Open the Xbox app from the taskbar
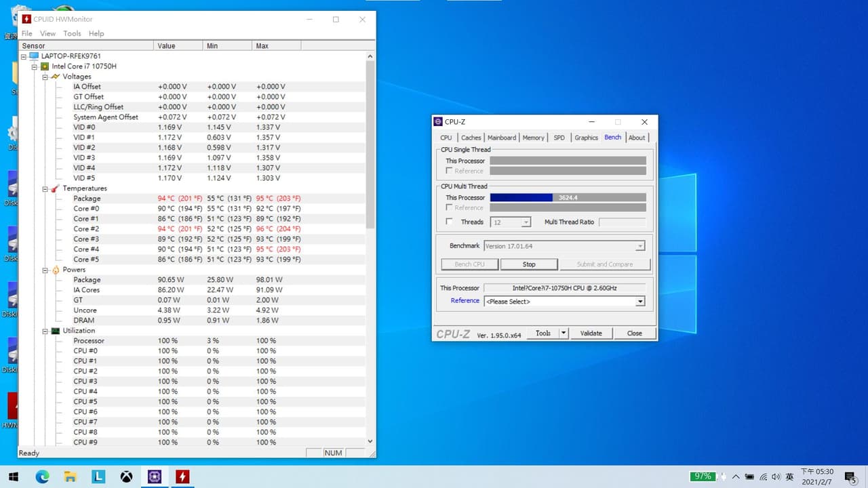 pyautogui.click(x=126, y=476)
